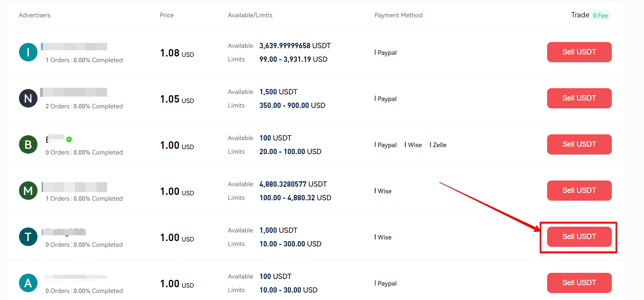Click the Payment Method column header

(398, 15)
